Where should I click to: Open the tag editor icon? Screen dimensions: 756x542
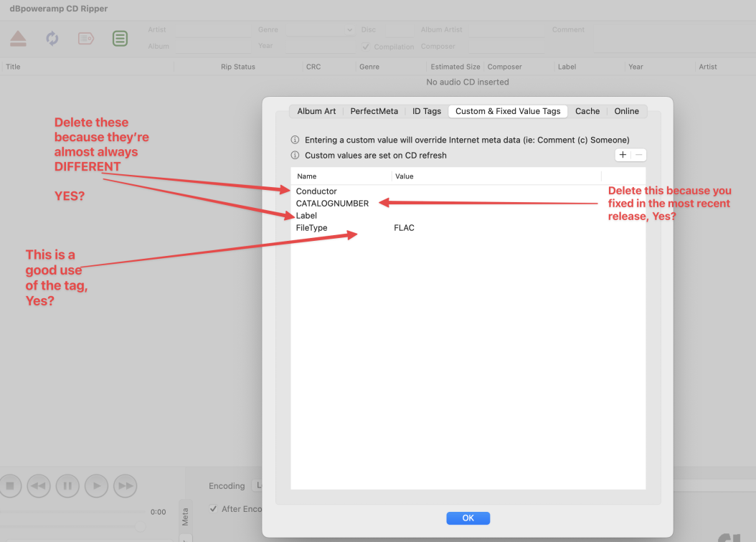pos(86,39)
